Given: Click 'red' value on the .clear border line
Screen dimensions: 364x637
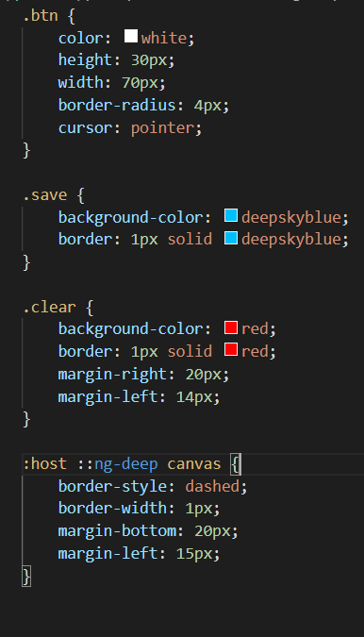Looking at the screenshot, I should click(x=255, y=351).
